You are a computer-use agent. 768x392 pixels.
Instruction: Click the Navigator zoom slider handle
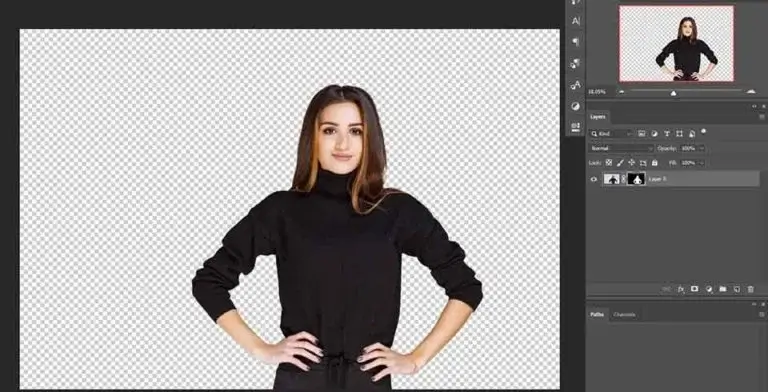673,93
